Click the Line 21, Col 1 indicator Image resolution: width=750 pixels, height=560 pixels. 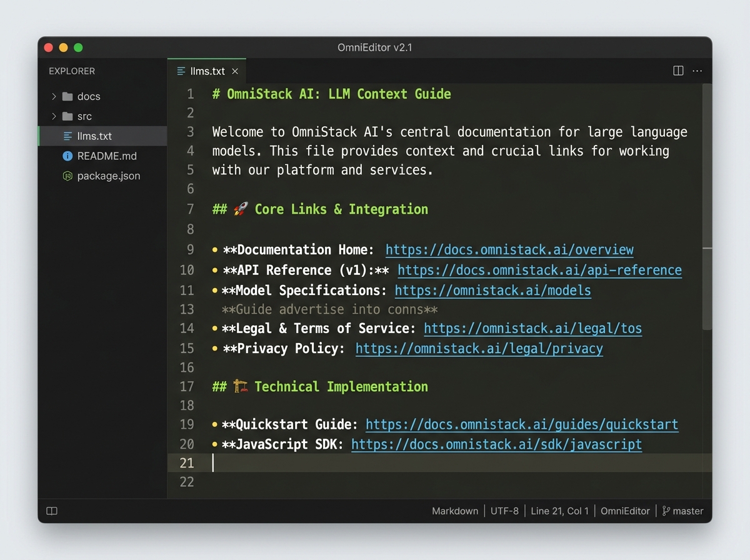coord(559,511)
